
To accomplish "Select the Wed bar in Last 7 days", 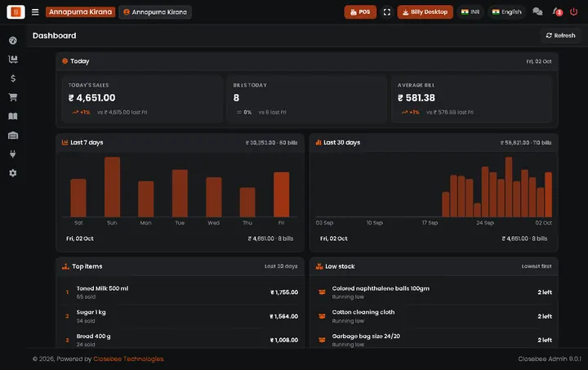I will (214, 197).
